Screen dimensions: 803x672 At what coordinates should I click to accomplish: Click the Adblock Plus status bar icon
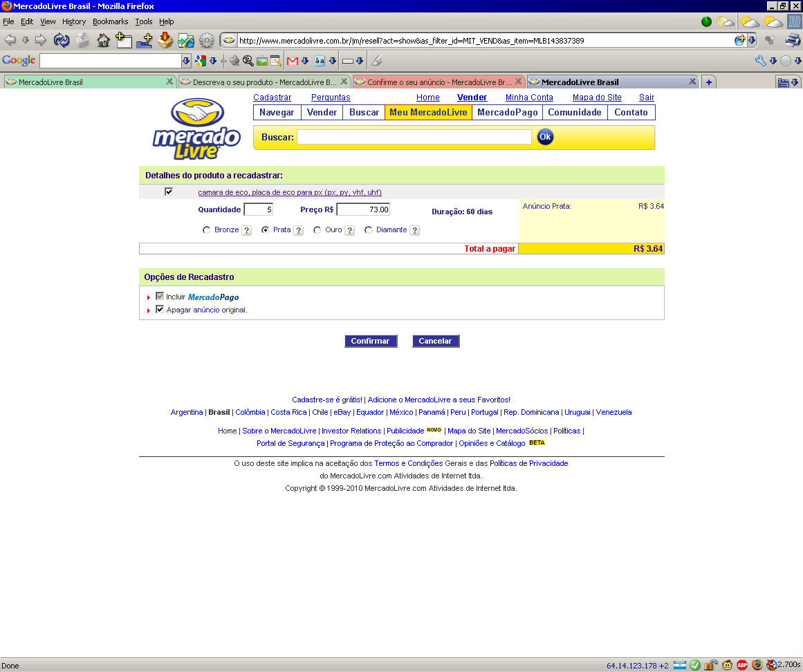(742, 665)
